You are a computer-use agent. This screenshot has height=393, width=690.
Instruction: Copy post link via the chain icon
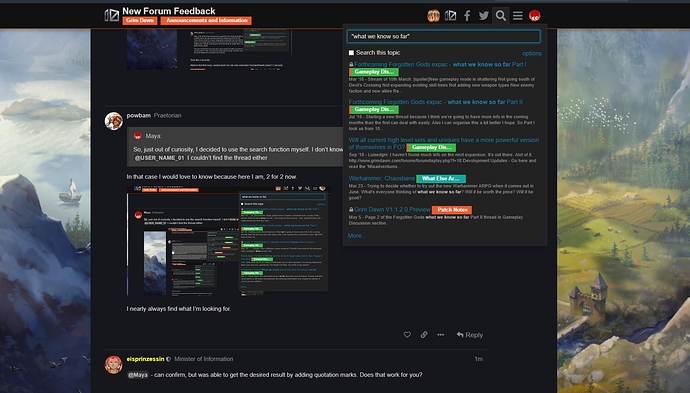pyautogui.click(x=424, y=335)
